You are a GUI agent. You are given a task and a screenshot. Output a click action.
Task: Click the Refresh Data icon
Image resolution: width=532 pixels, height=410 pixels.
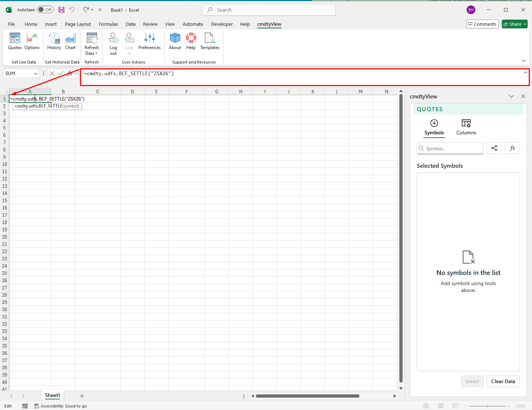click(x=92, y=38)
